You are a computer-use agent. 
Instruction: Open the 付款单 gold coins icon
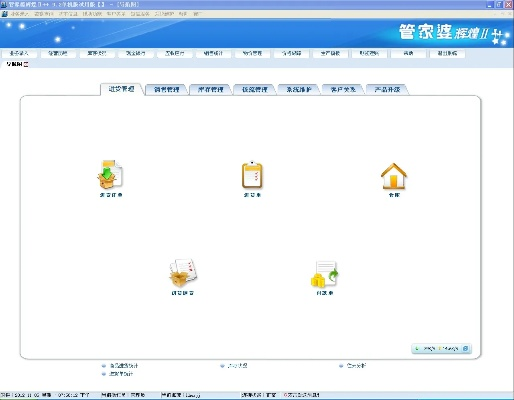pos(325,274)
